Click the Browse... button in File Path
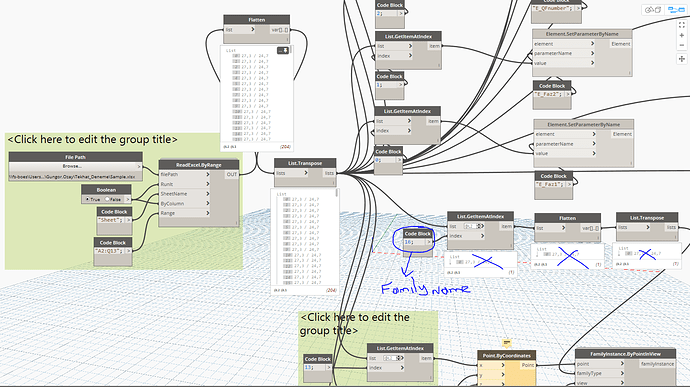This screenshot has height=387, width=690. pyautogui.click(x=72, y=166)
